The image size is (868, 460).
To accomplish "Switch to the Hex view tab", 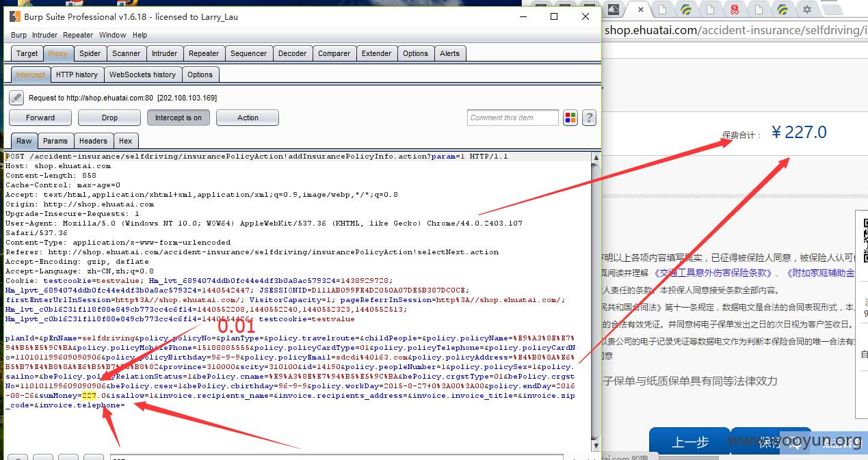I will [126, 141].
